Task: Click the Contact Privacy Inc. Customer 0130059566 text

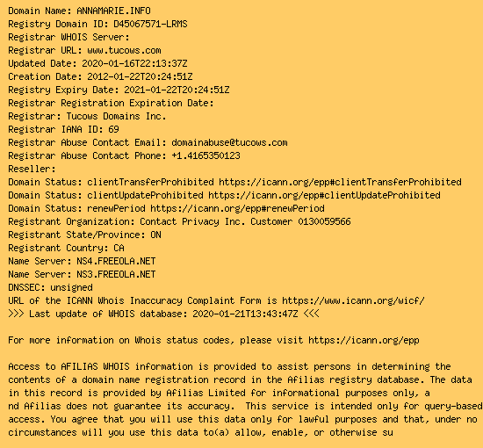Action: click(245, 222)
